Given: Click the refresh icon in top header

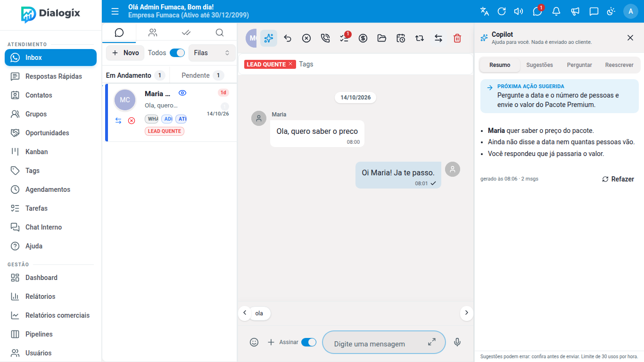Looking at the screenshot, I should click(502, 11).
